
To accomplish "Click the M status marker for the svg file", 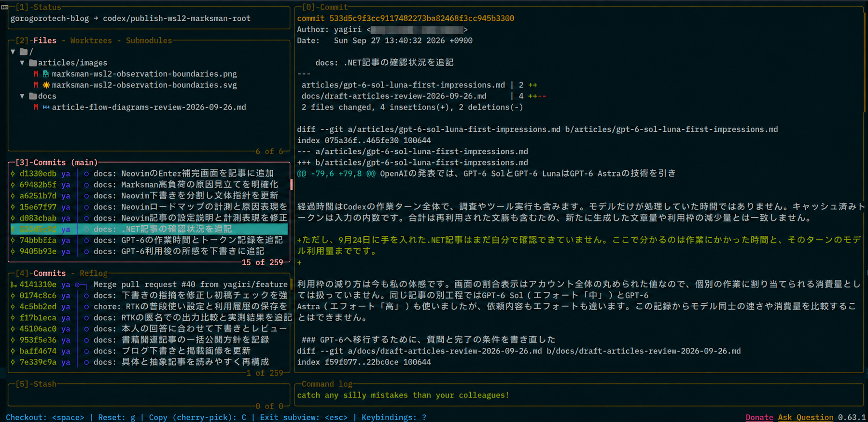I will tap(36, 85).
